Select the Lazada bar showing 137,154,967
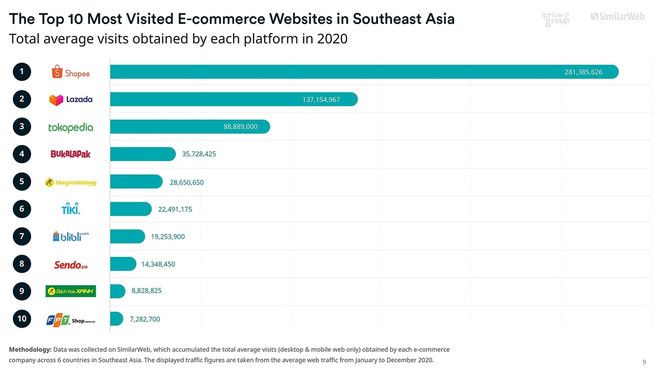 (234, 99)
